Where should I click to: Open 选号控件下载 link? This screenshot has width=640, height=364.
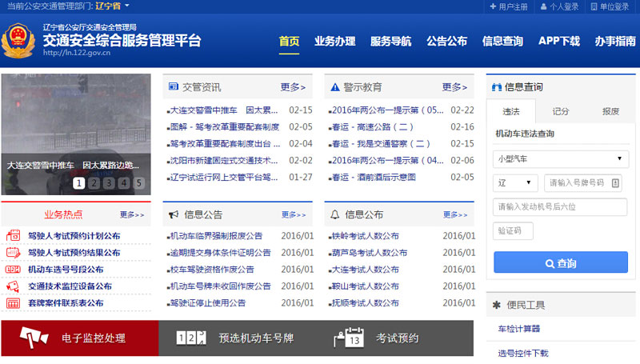click(523, 354)
